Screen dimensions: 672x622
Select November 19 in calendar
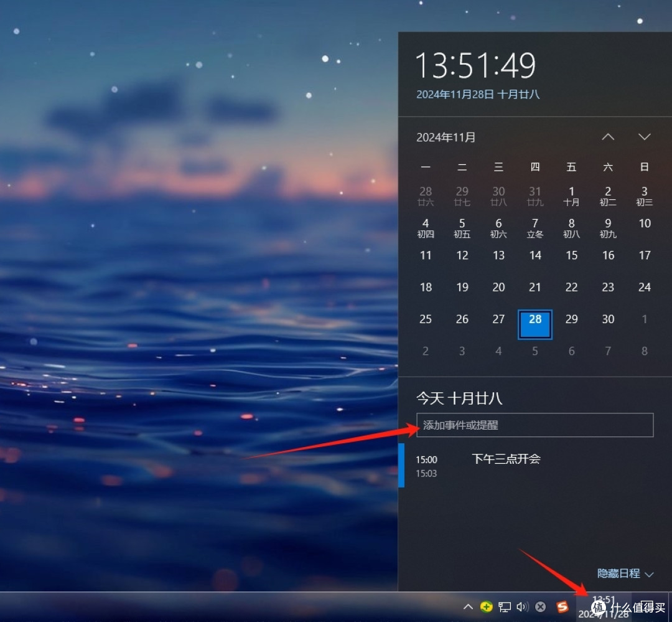tap(462, 288)
